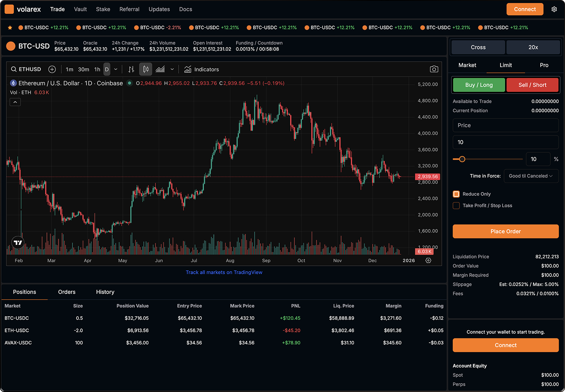Expand the timeframe chevron next to the D interval
Viewport: 565px width, 392px height.
115,69
